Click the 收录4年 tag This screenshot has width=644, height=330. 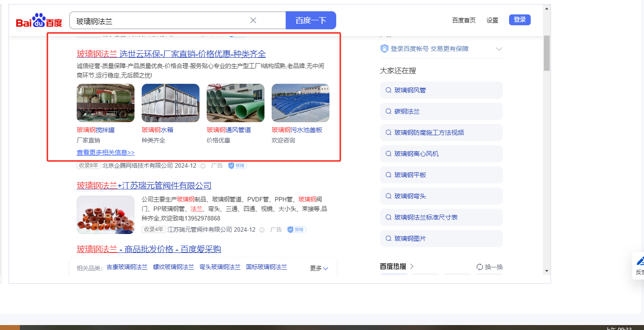click(153, 229)
